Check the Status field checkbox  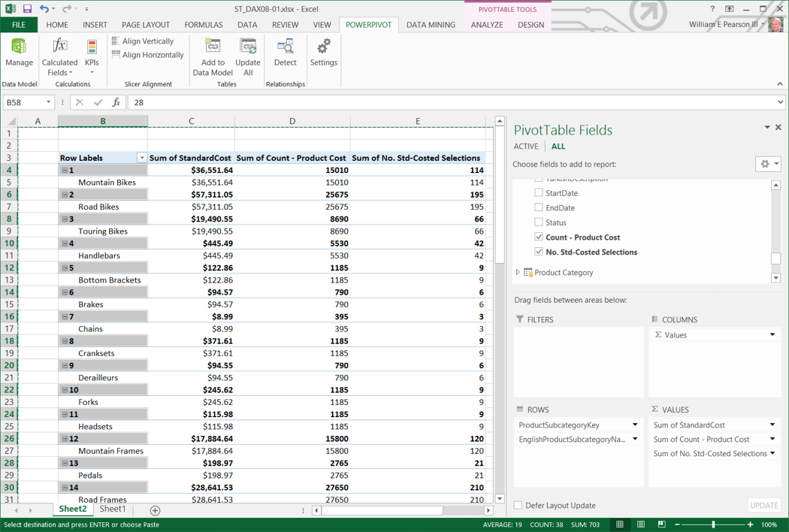(539, 222)
